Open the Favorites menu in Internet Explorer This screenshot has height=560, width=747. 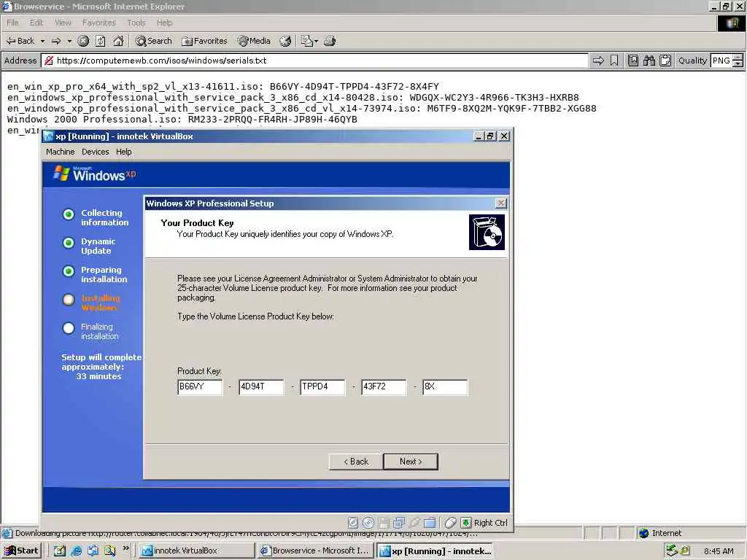coord(98,23)
